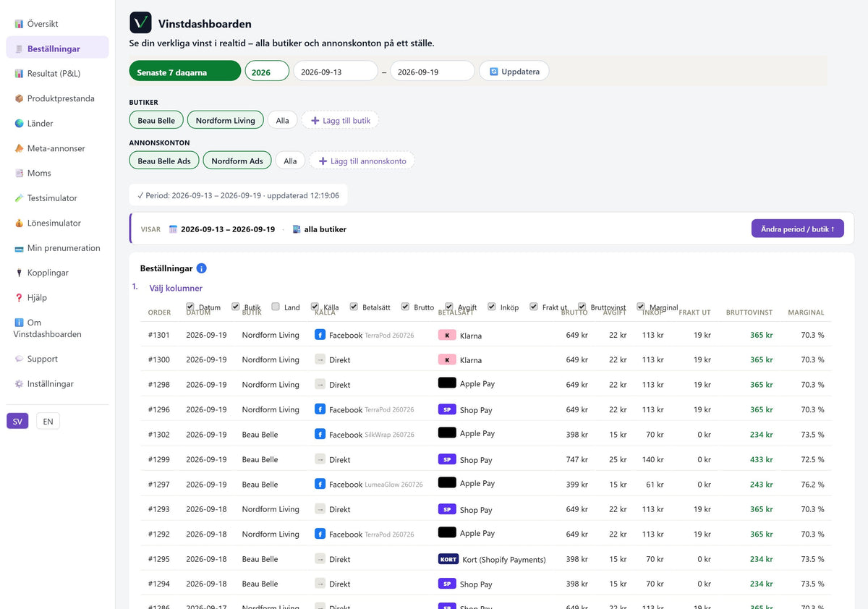The image size is (868, 609).
Task: Open Meta-annonser page
Action: [x=57, y=148]
